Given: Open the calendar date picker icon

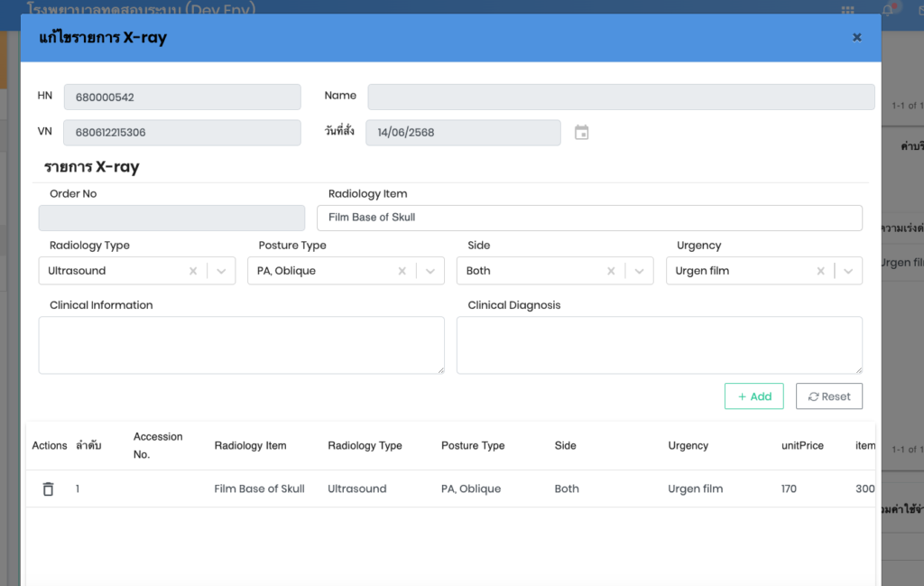Looking at the screenshot, I should tap(582, 133).
